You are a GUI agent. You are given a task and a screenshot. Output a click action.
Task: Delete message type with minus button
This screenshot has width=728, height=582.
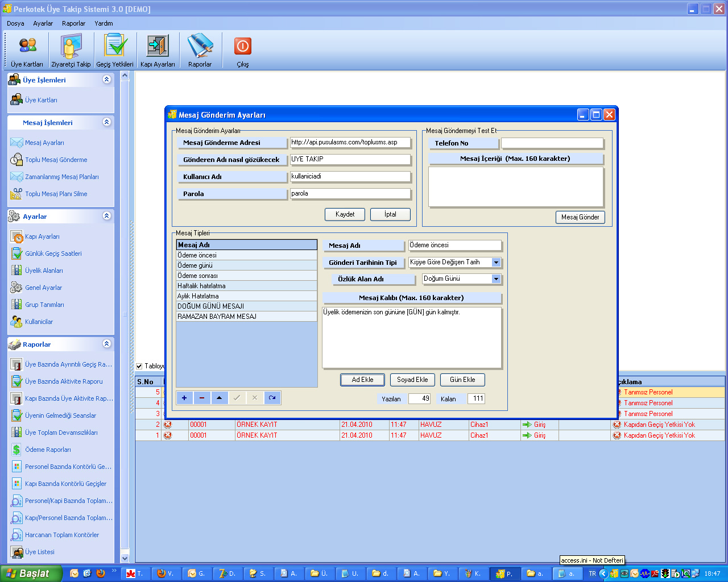[202, 398]
